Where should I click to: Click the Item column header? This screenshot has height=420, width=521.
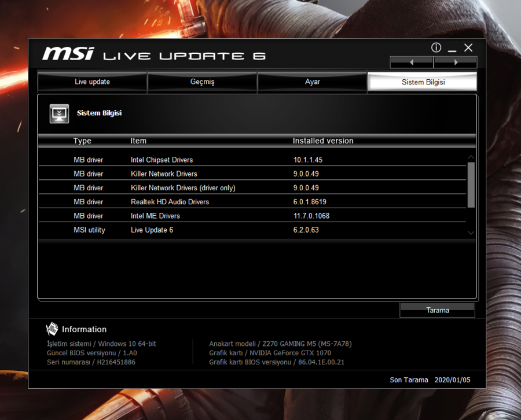(x=138, y=141)
